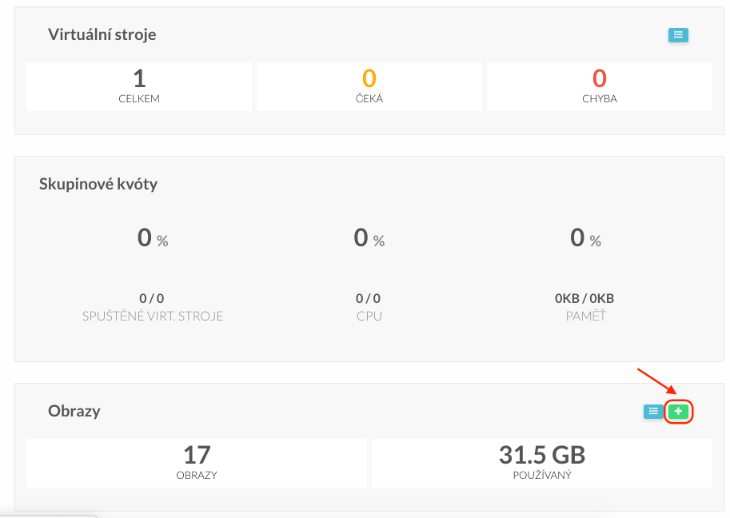Open the 17 OBRAZY count tile
This screenshot has width=730, height=518.
point(196,463)
